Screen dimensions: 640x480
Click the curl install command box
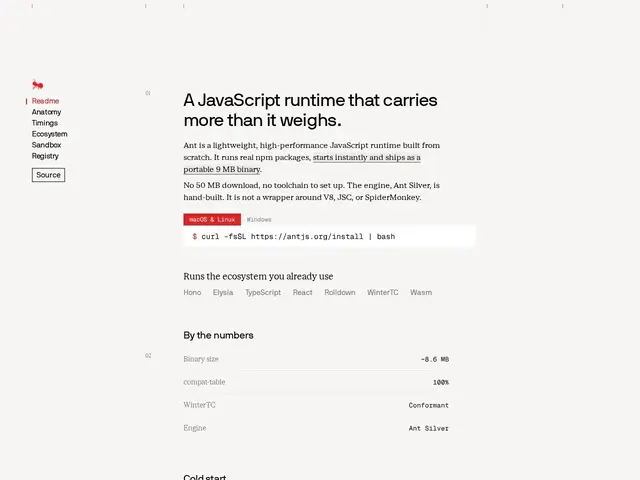pos(329,236)
